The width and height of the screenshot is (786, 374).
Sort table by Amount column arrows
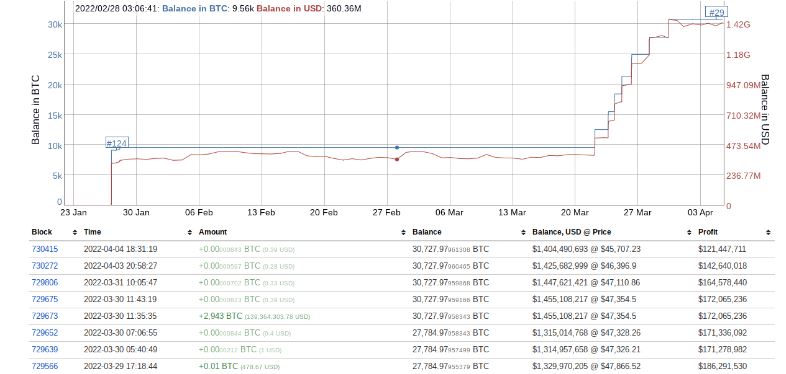(404, 232)
